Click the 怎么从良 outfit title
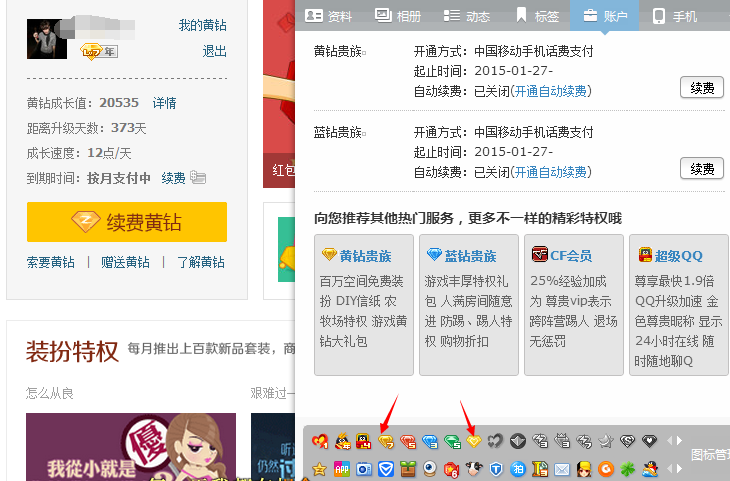 pyautogui.click(x=49, y=393)
